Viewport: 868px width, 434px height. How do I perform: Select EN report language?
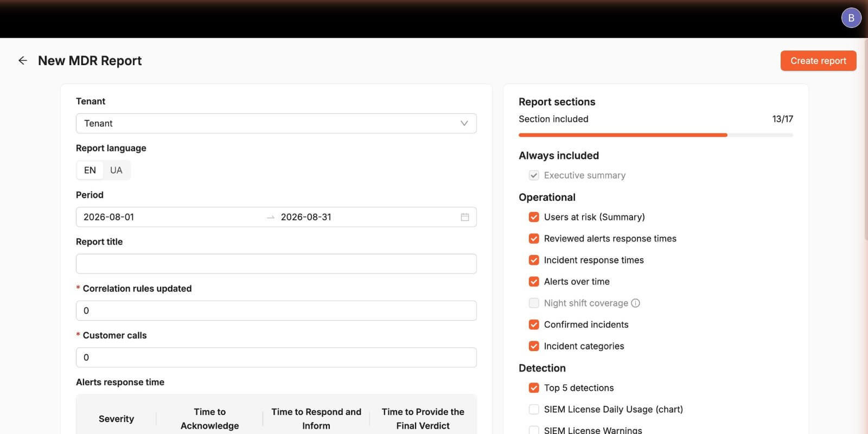click(90, 170)
